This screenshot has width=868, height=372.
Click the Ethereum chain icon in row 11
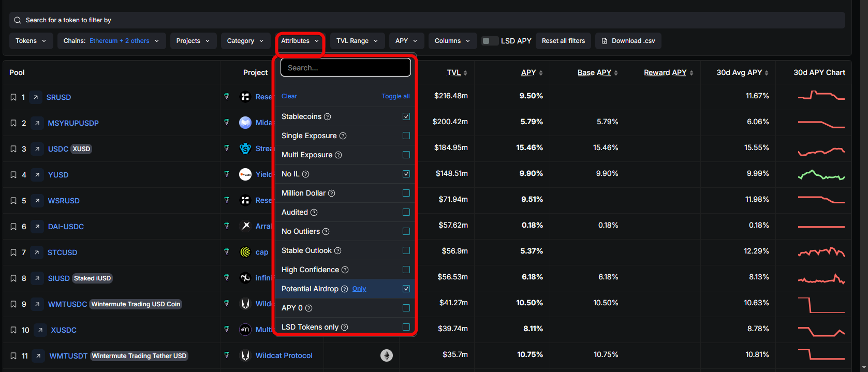[387, 355]
